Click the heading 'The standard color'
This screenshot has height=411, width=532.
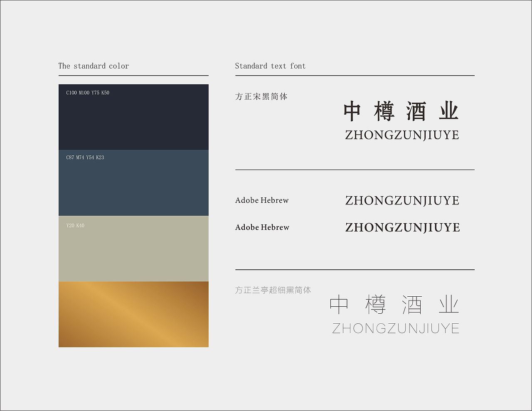[x=94, y=66]
